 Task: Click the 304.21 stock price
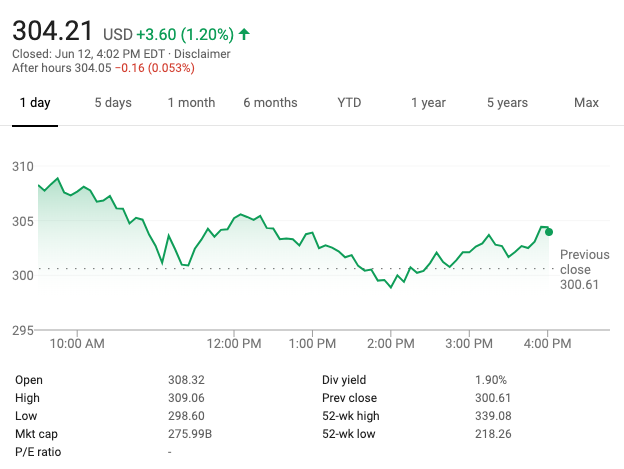[x=52, y=31]
